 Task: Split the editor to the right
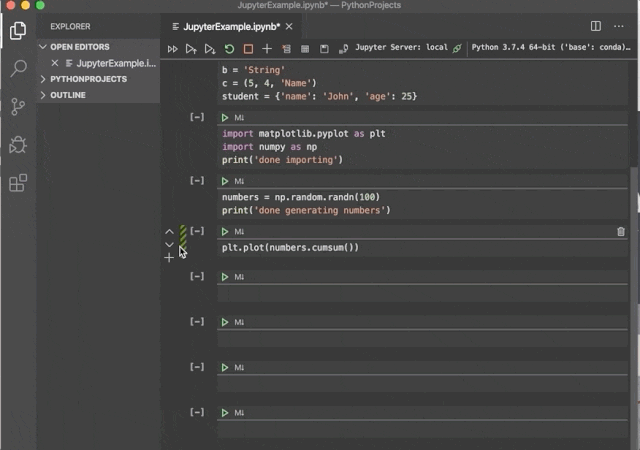coord(596,26)
